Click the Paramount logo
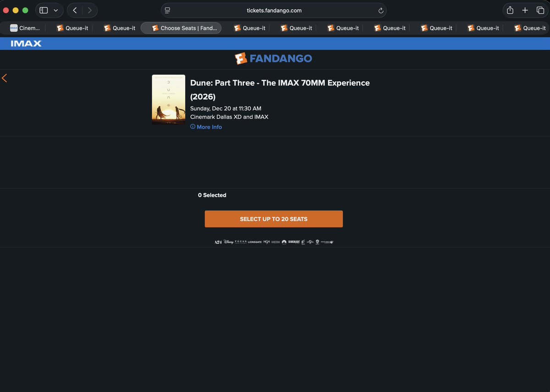 tap(284, 242)
